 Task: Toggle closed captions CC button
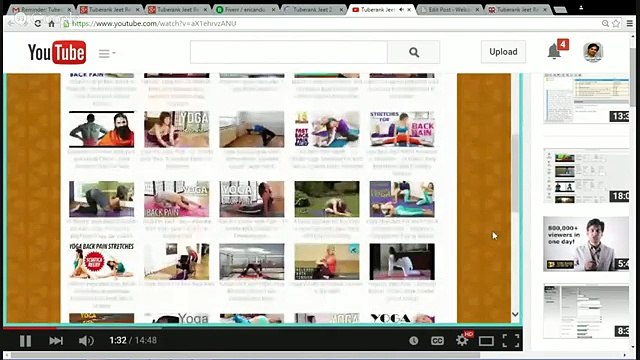(x=437, y=340)
